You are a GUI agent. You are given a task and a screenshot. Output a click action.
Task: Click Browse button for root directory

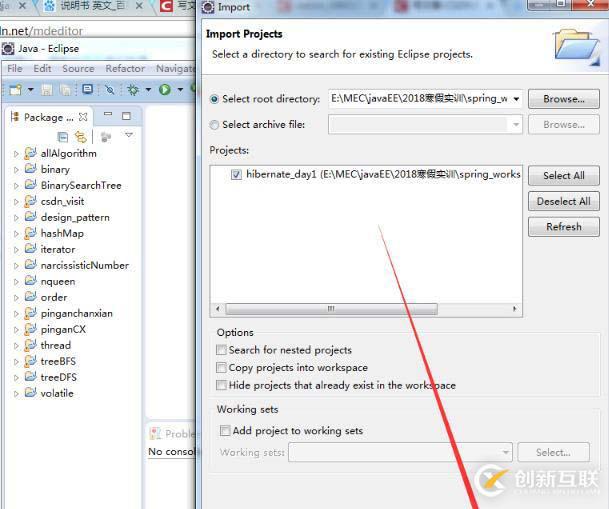coord(564,99)
